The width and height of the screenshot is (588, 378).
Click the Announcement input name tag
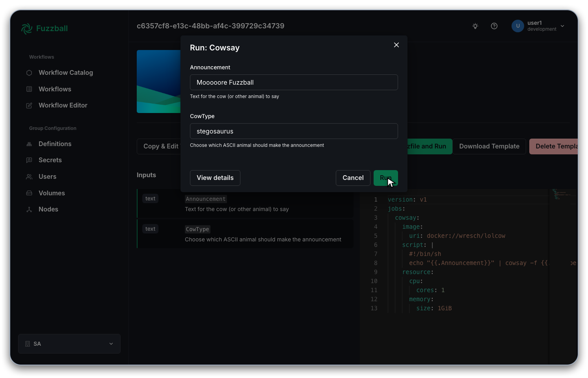[x=206, y=199]
